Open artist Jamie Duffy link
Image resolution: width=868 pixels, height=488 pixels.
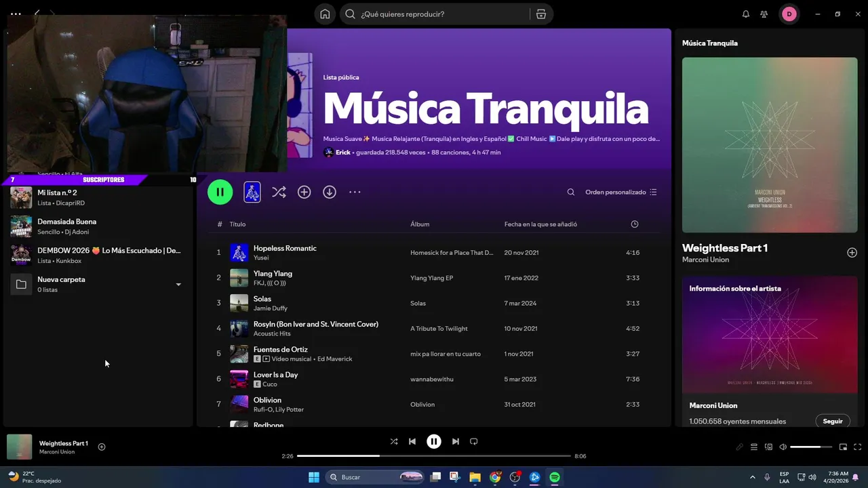point(271,308)
